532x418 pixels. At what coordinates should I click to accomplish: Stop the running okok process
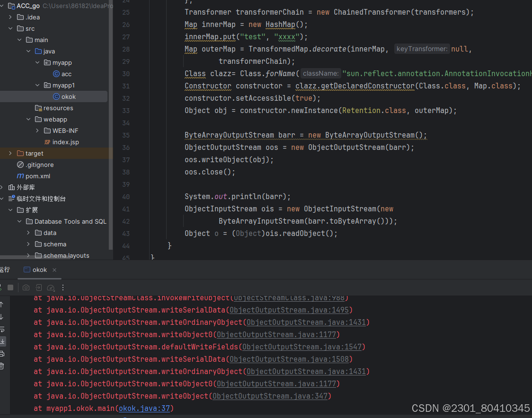click(10, 287)
